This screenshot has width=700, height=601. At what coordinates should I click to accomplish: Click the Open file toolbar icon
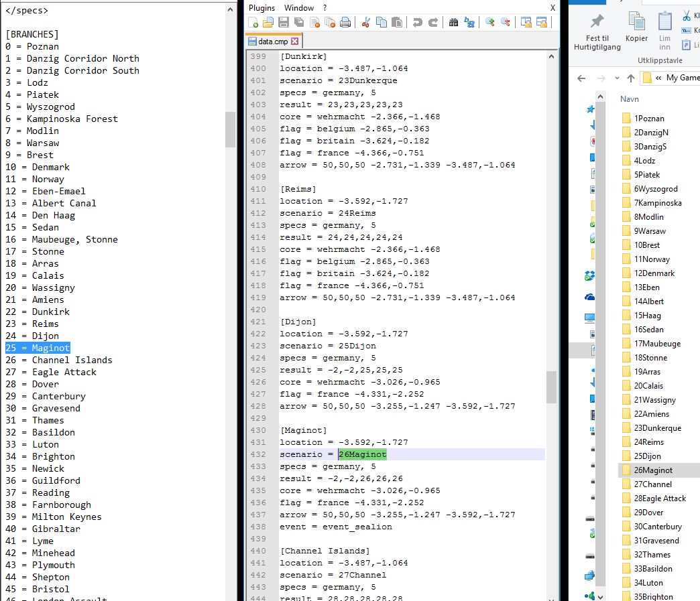(268, 22)
